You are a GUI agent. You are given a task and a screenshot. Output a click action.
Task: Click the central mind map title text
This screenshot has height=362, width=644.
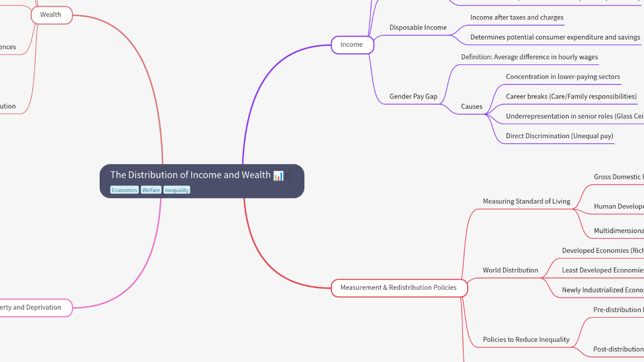(190, 175)
